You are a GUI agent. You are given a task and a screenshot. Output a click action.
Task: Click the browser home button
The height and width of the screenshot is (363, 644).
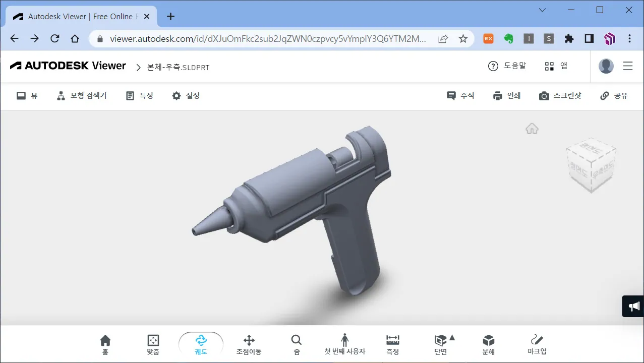point(75,38)
